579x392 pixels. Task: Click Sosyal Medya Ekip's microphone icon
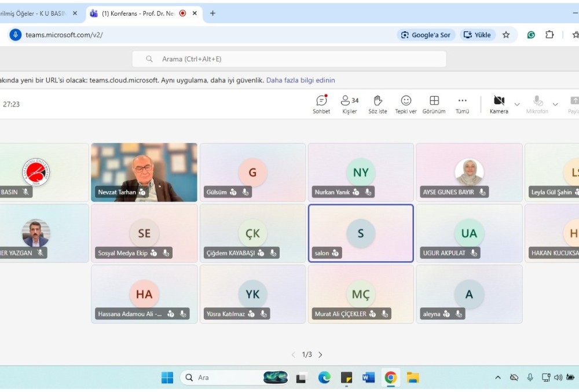pos(166,253)
